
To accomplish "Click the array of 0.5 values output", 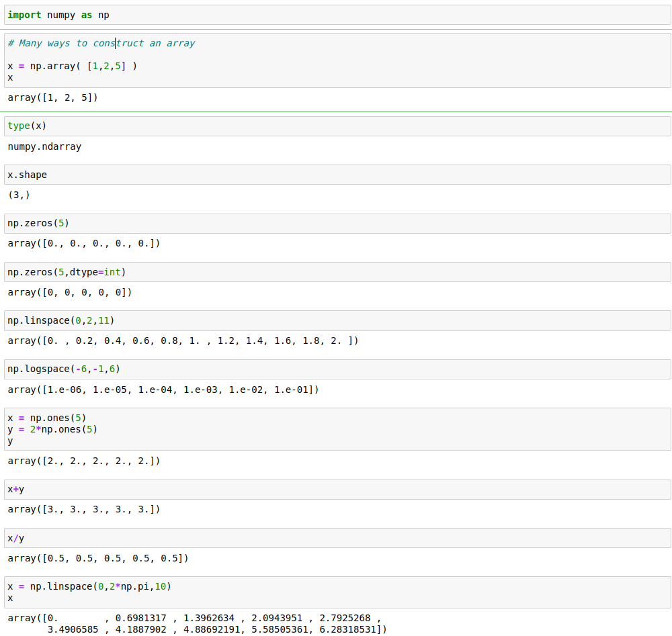I will coord(98,558).
